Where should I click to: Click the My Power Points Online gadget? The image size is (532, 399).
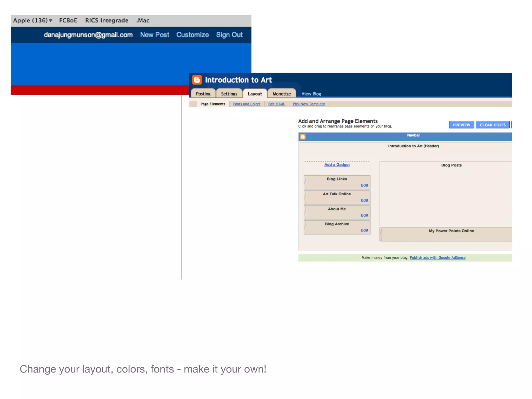(x=446, y=234)
